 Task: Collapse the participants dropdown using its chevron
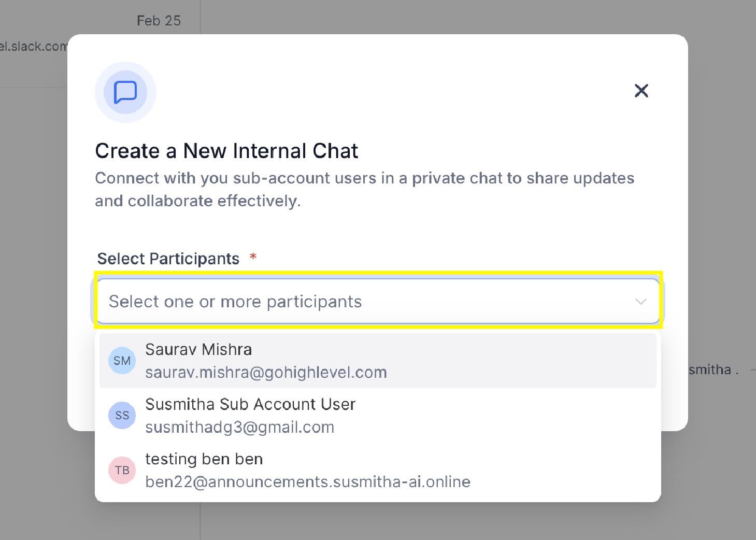(x=641, y=302)
